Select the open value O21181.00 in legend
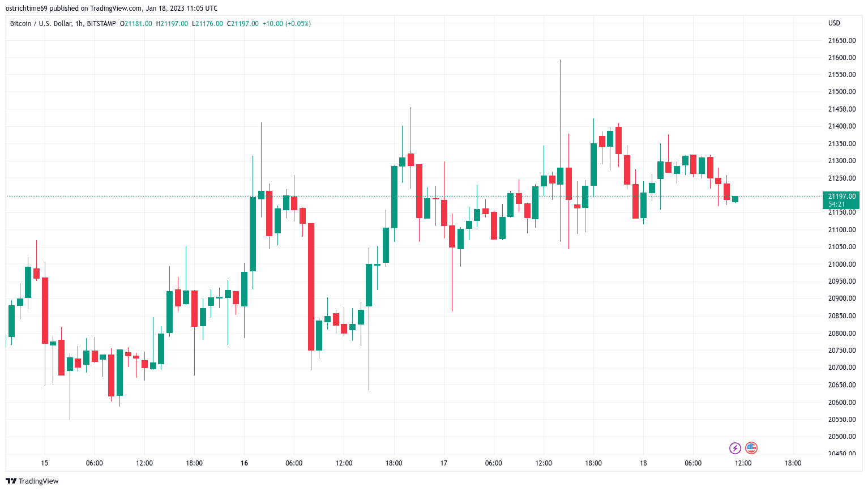868x491 pixels. [136, 24]
